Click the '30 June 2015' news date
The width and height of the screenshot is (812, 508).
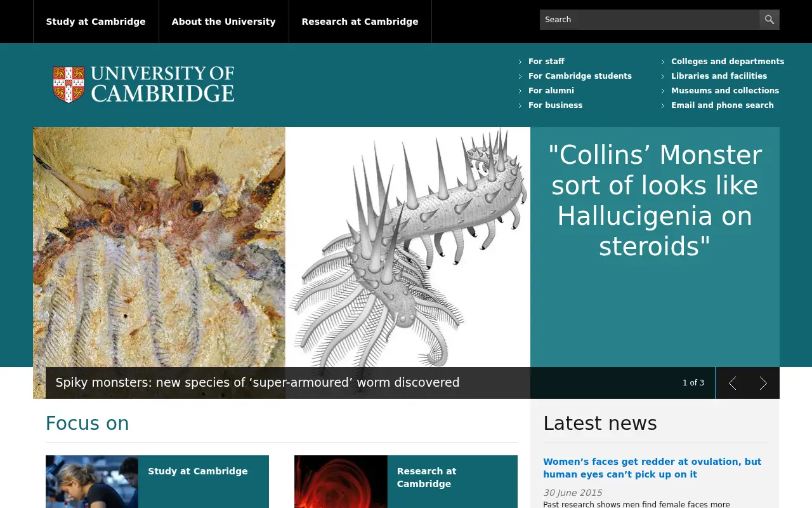pos(572,493)
